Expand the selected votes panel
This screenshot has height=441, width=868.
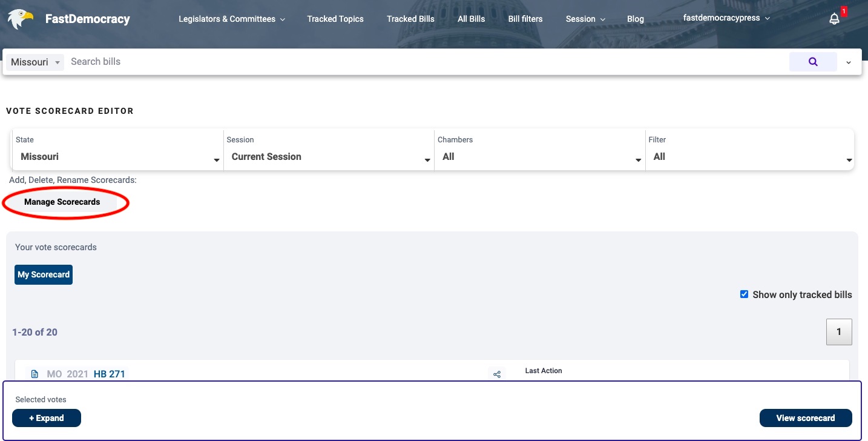pyautogui.click(x=47, y=418)
